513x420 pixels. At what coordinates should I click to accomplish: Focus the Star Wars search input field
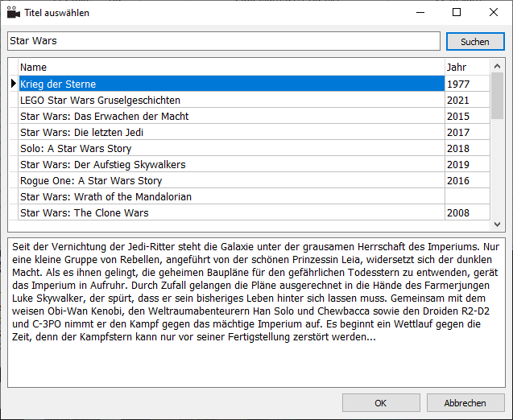224,41
